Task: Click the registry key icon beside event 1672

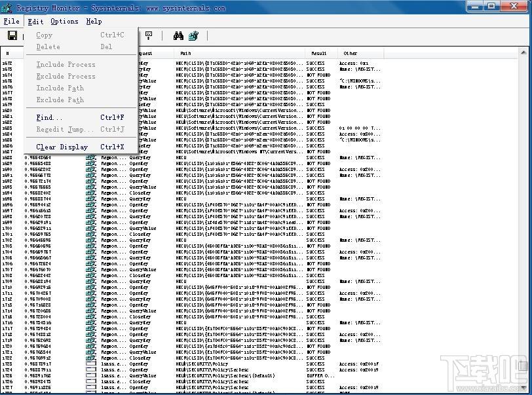Action: click(x=90, y=64)
